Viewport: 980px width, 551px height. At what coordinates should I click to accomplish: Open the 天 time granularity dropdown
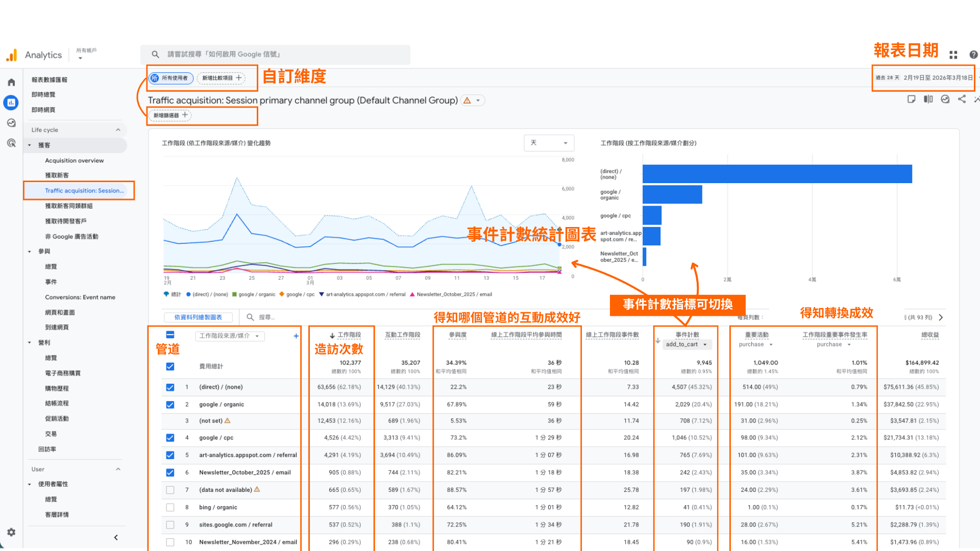[x=549, y=143]
